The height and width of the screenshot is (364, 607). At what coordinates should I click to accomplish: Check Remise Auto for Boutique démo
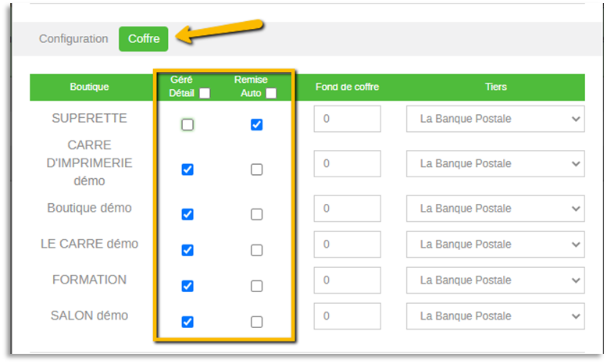[x=256, y=214]
